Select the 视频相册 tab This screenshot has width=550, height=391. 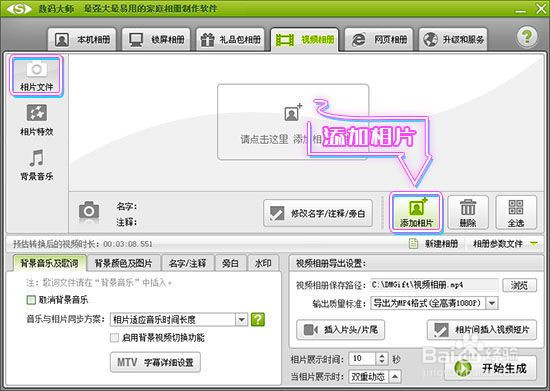[x=304, y=40]
